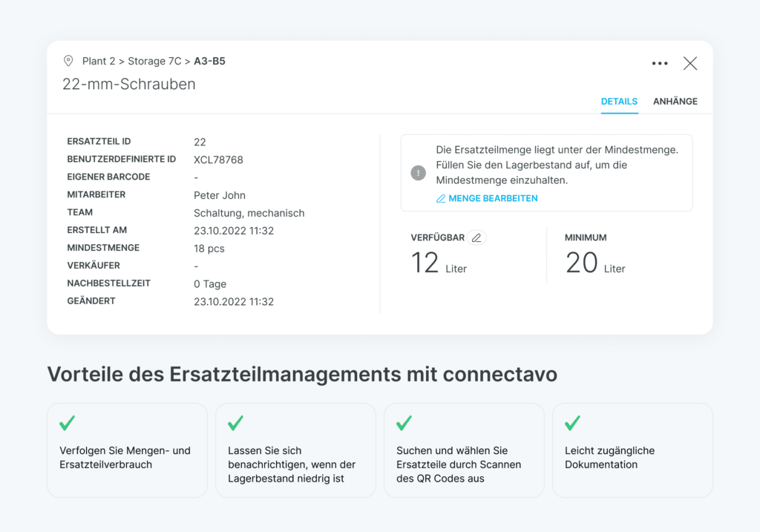Click the pencil icon next to Verfügbar
760x532 pixels.
pos(476,238)
